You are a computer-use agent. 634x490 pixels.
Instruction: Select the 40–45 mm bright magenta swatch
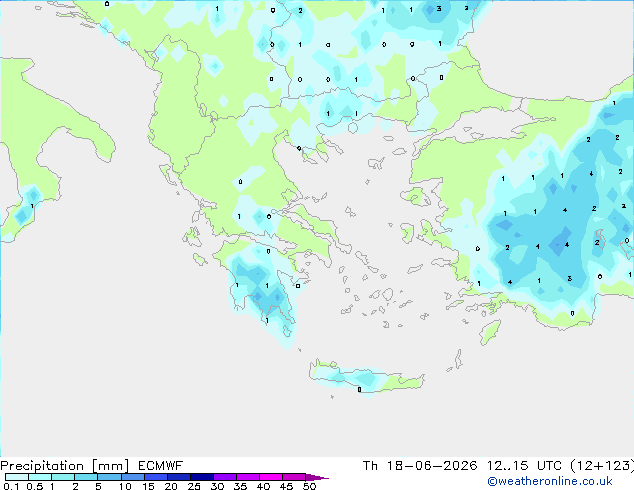271,477
